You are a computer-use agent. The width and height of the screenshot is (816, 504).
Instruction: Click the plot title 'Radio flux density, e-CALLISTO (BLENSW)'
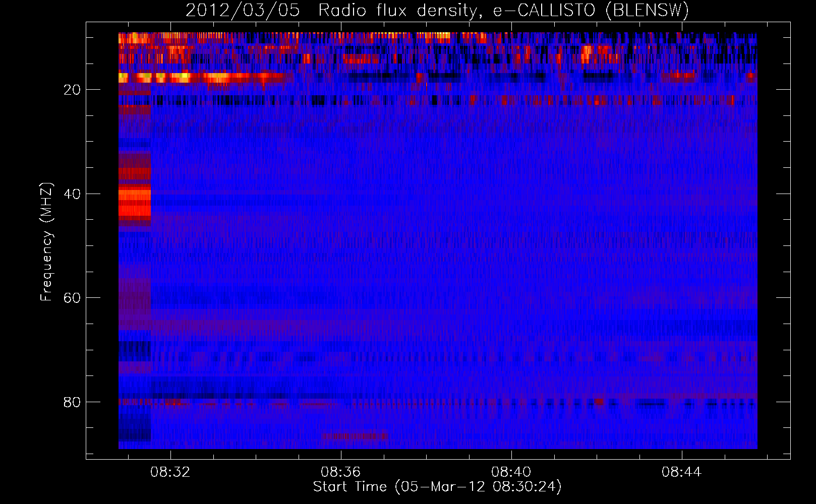pyautogui.click(x=503, y=11)
